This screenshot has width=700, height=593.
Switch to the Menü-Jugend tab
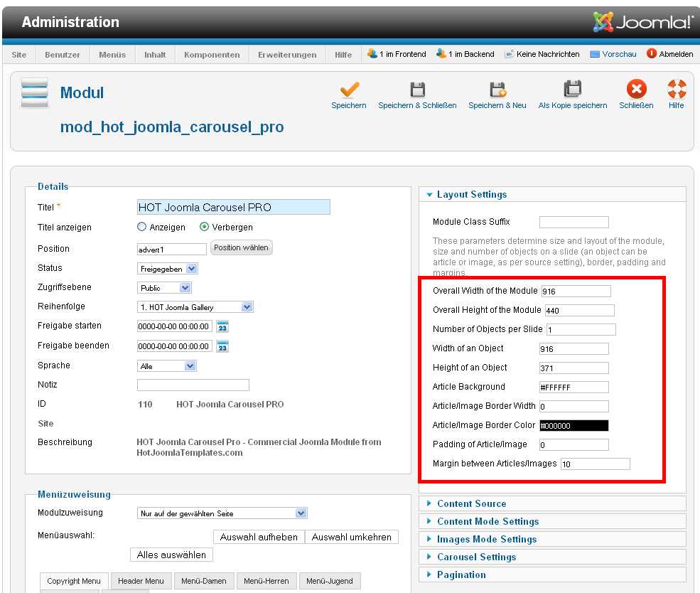pyautogui.click(x=330, y=581)
